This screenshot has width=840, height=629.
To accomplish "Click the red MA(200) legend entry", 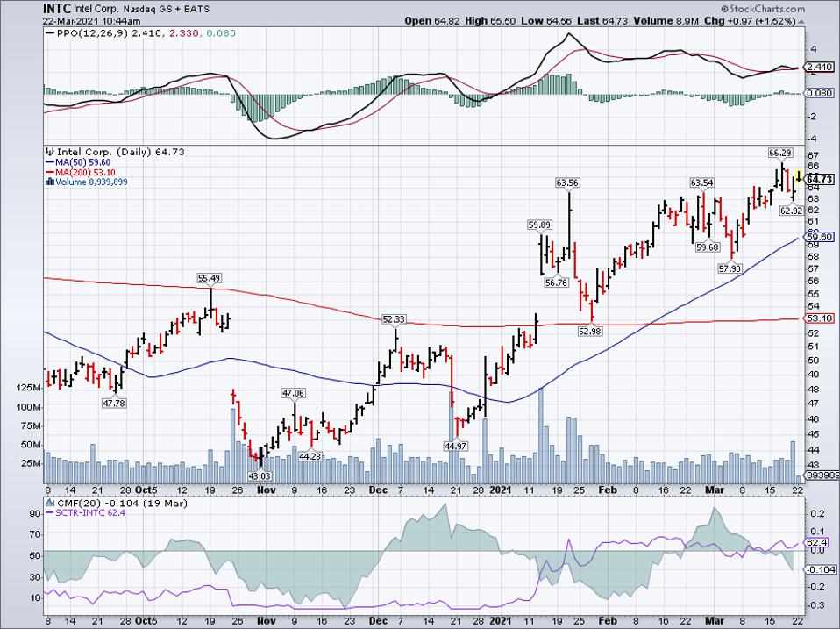I will 83,172.
